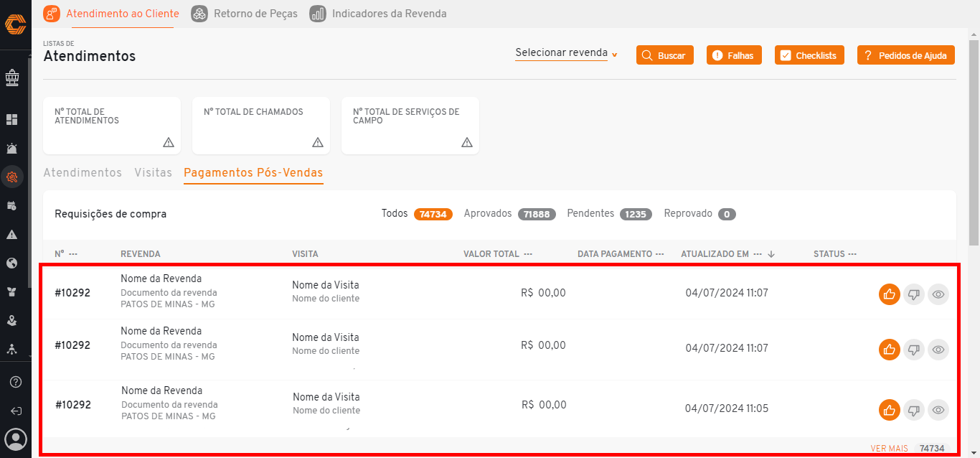Open the help question mark icon

[16, 382]
